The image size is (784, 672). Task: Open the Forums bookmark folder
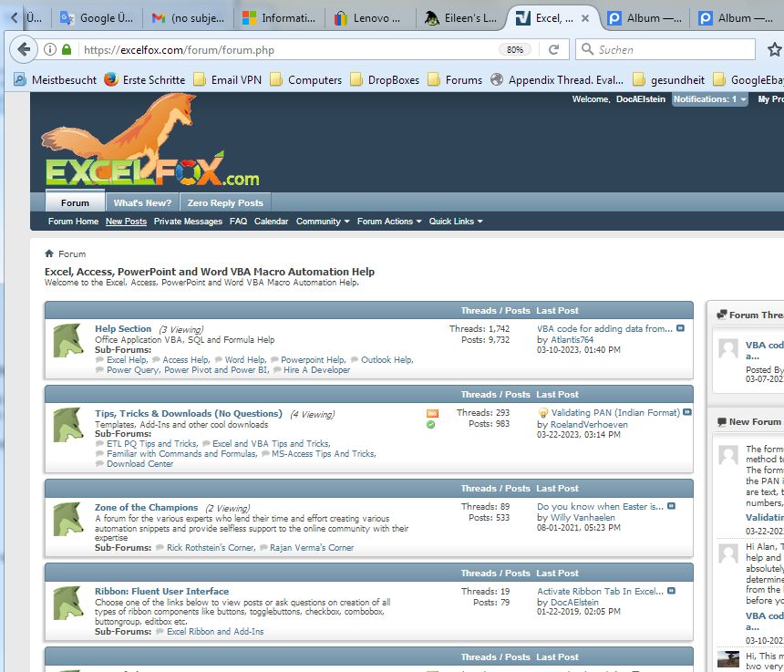click(x=455, y=80)
